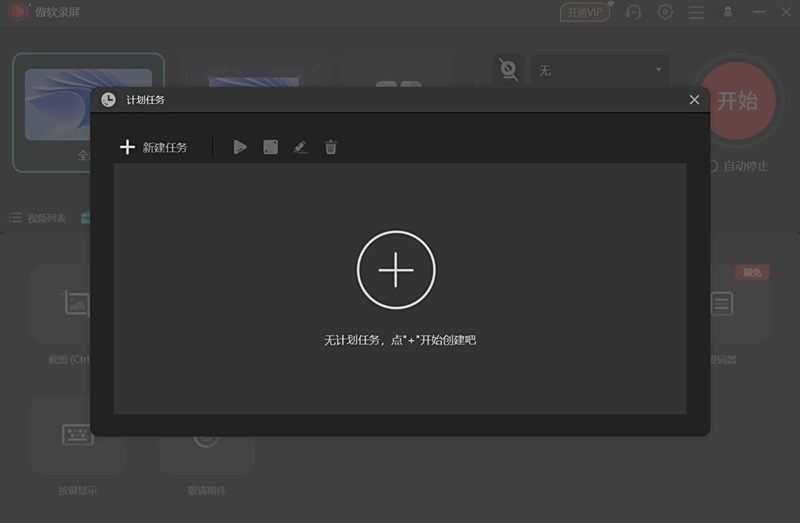Start the selected scheduled task with play icon

click(x=240, y=147)
